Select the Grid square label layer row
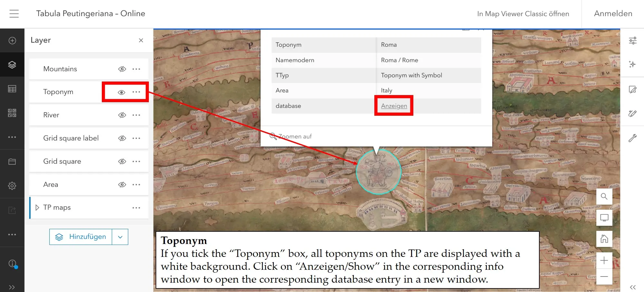 tap(89, 138)
